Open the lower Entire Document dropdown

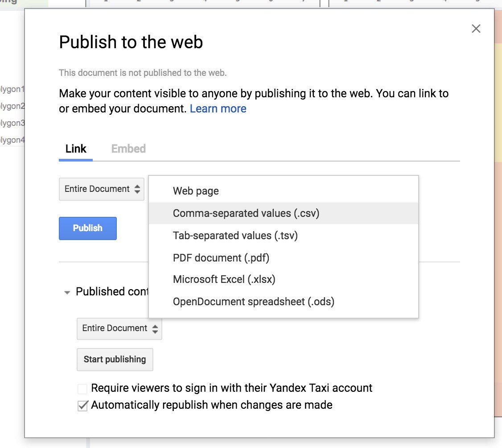coord(119,328)
